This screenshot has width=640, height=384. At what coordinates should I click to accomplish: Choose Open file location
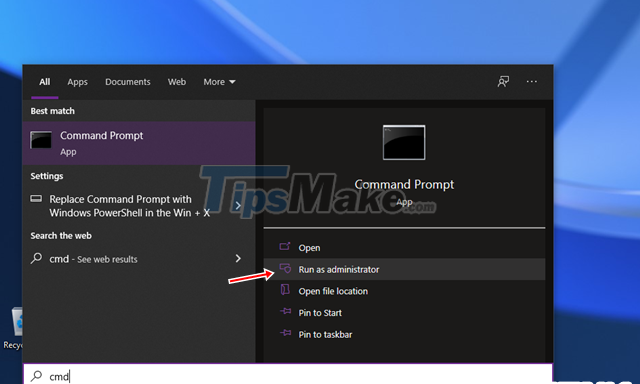click(x=404, y=291)
